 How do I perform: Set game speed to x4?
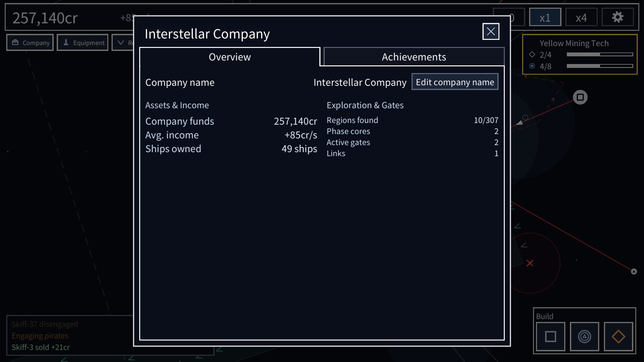(581, 17)
